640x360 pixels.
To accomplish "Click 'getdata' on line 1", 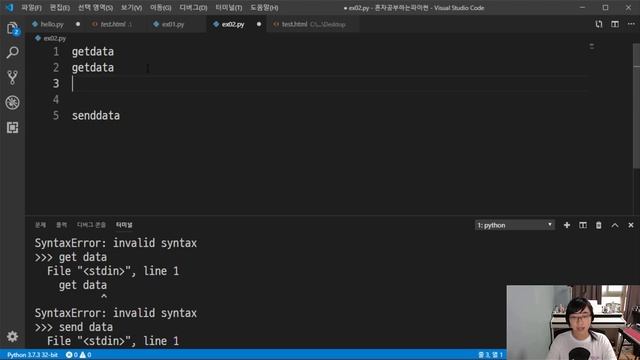I will [x=93, y=52].
